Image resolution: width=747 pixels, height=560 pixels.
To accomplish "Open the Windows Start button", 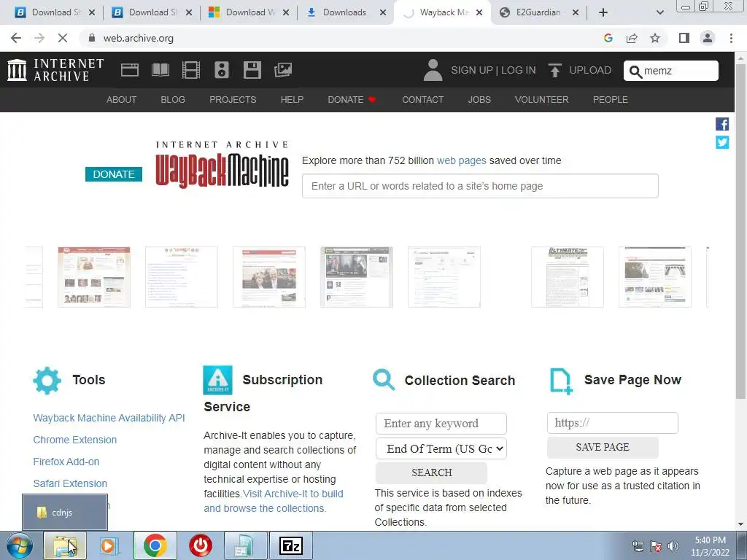I will tap(20, 545).
